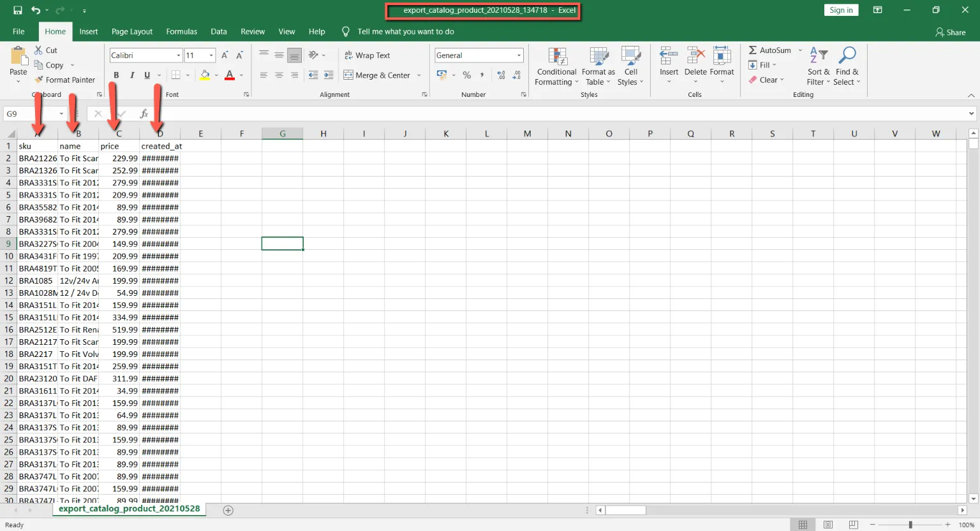Screen dimensions: 980x531
Task: Click Insert Function fx icon
Action: coord(144,113)
